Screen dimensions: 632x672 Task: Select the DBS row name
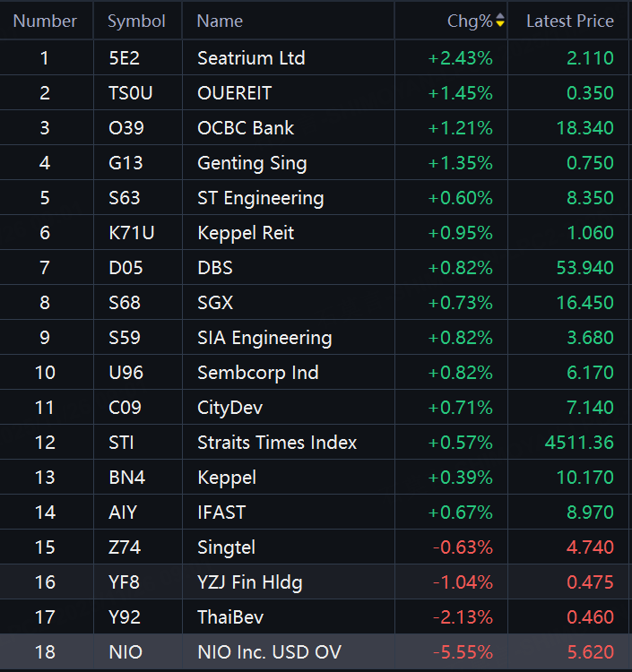214,268
